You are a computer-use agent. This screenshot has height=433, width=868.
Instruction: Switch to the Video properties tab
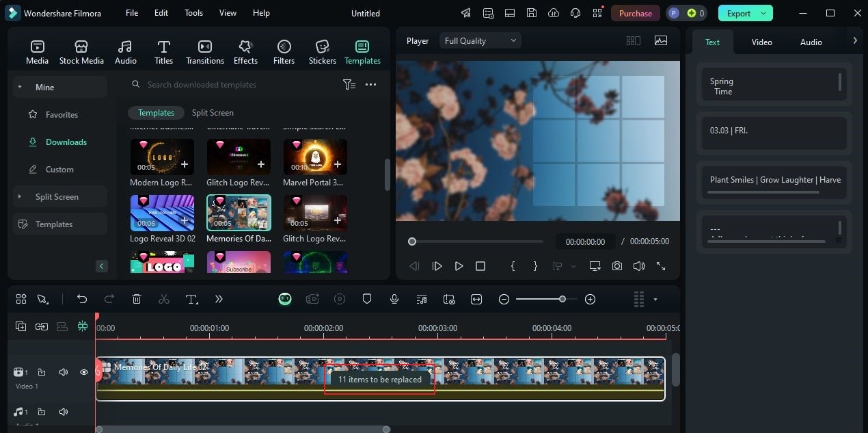(761, 42)
